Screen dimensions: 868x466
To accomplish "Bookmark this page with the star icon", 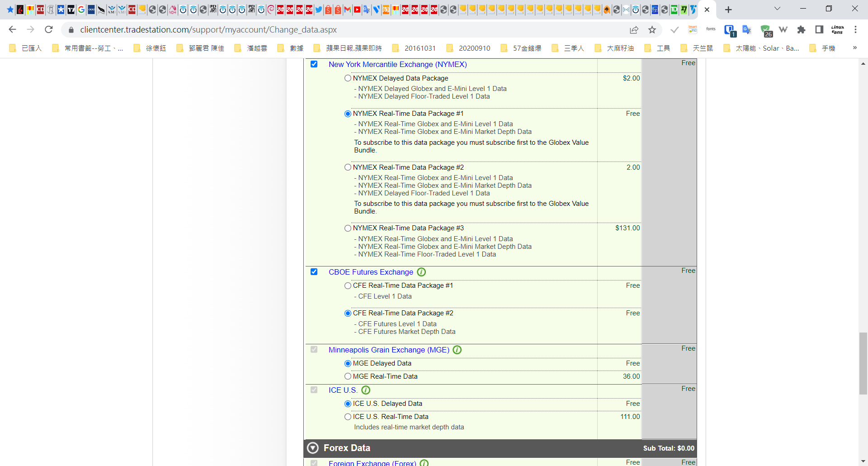I will point(652,30).
